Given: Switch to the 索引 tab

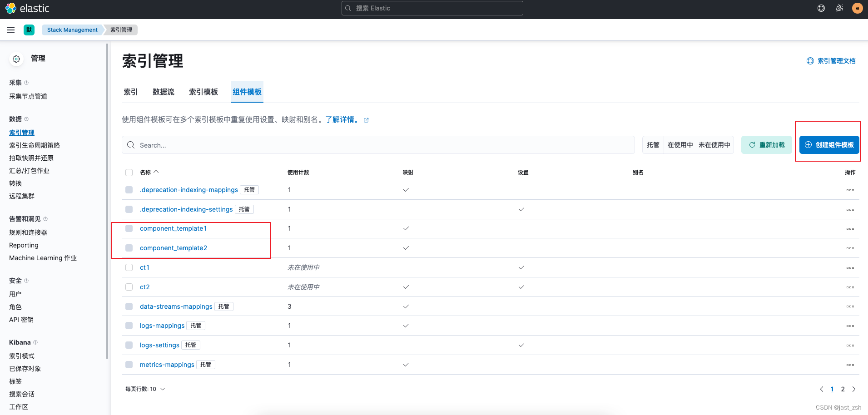Looking at the screenshot, I should point(131,92).
